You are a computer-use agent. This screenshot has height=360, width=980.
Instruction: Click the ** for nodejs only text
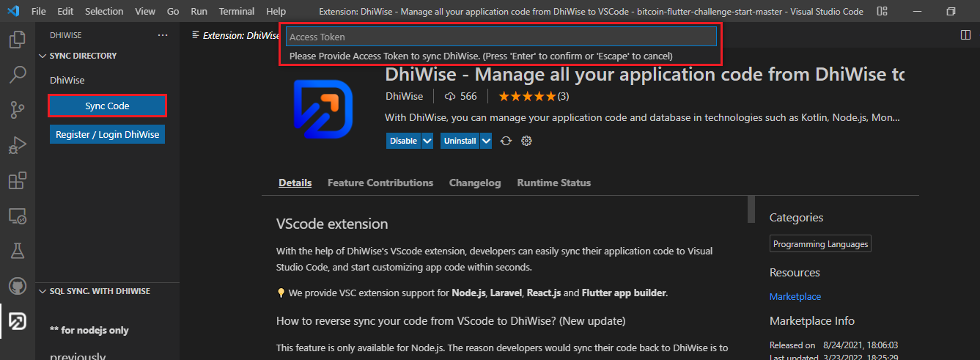point(89,330)
